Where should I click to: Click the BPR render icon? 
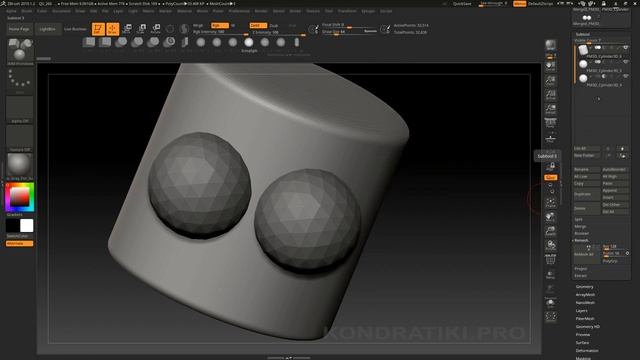click(551, 46)
